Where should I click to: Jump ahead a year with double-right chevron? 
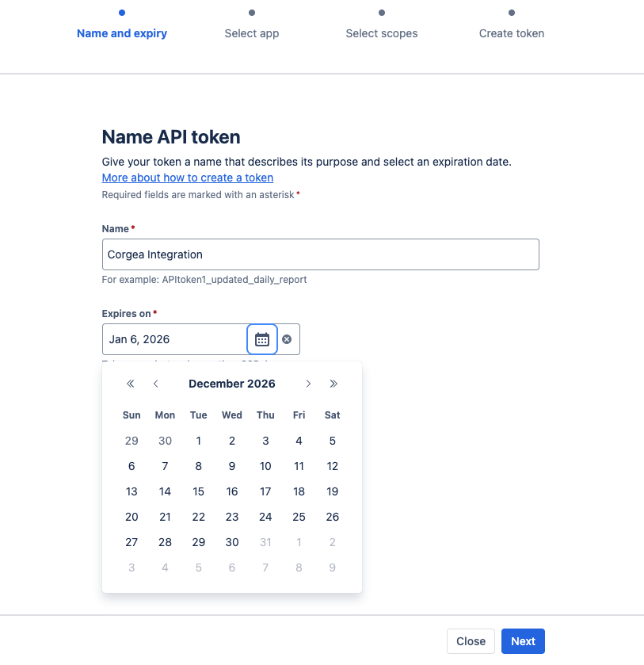333,384
